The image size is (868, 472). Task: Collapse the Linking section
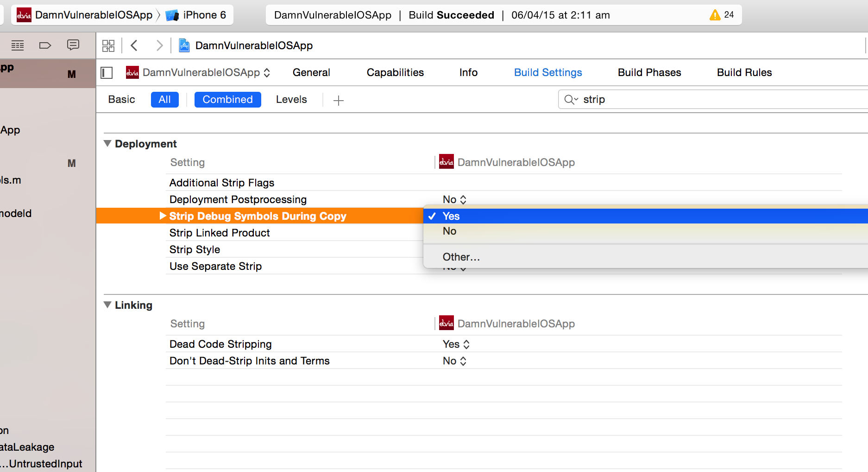point(107,305)
